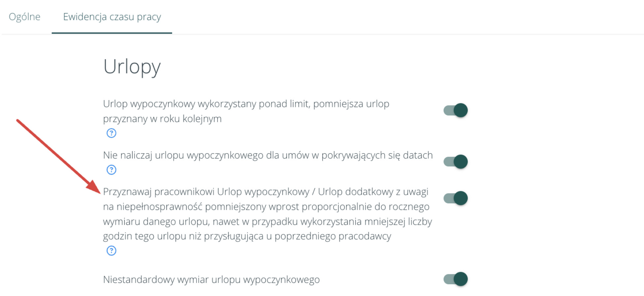Image resolution: width=644 pixels, height=296 pixels.
Task: Click the "Niestandardowy wymiar urlopu wypoczynkowego" label text
Action: coord(211,280)
